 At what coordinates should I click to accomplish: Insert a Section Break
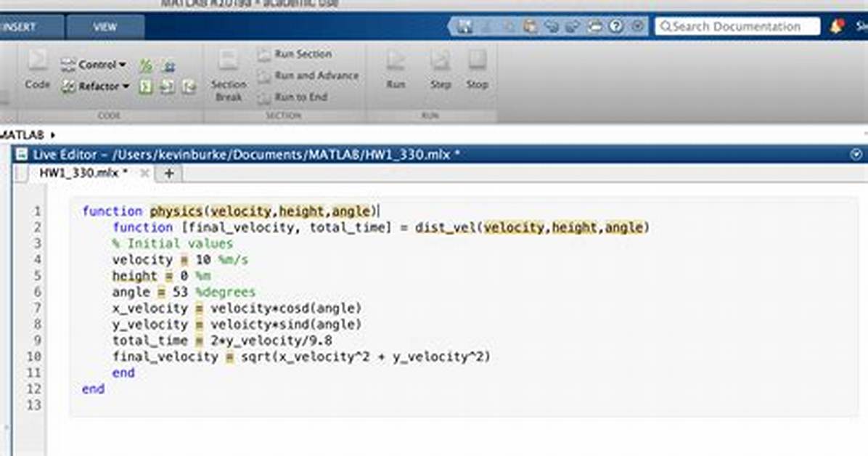tap(228, 76)
